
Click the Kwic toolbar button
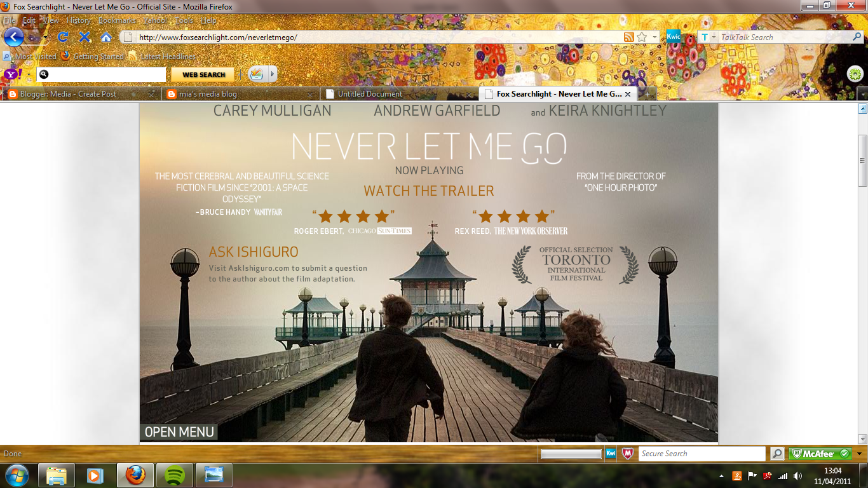[674, 36]
